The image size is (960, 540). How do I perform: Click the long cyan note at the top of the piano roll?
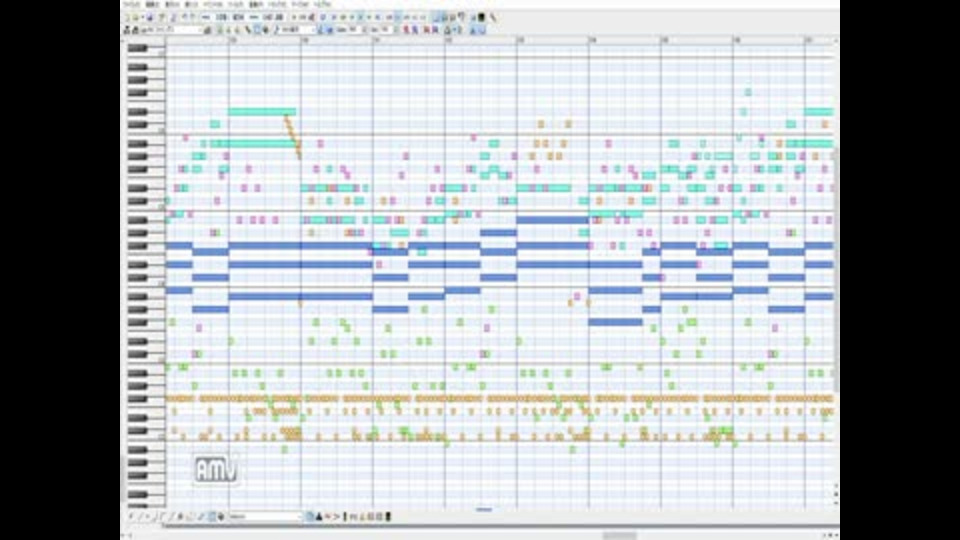pyautogui.click(x=262, y=111)
